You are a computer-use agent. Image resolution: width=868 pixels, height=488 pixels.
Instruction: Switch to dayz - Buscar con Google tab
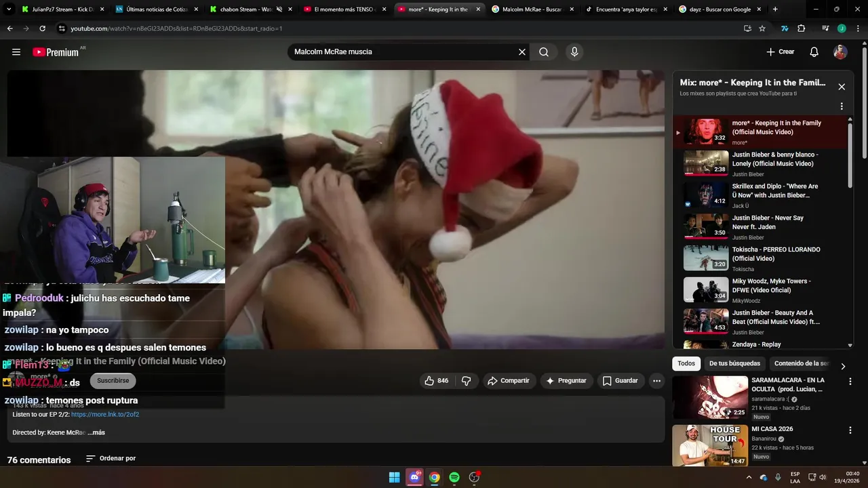coord(719,9)
